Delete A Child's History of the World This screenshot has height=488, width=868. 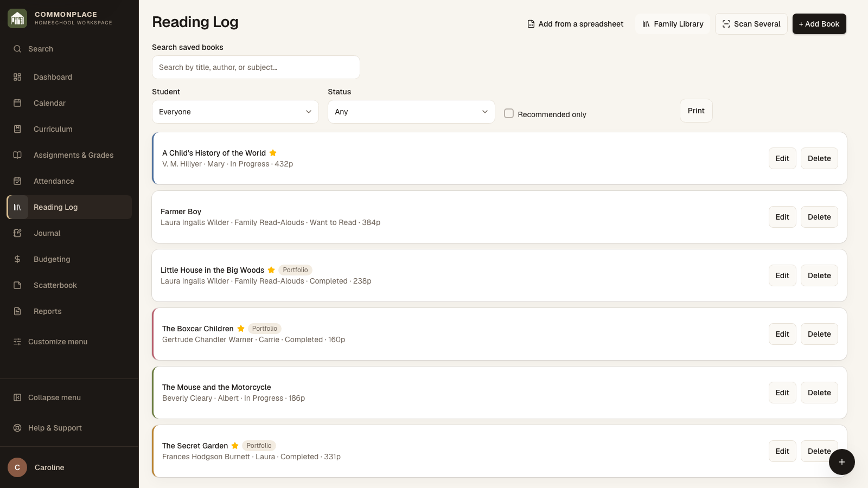(x=819, y=158)
